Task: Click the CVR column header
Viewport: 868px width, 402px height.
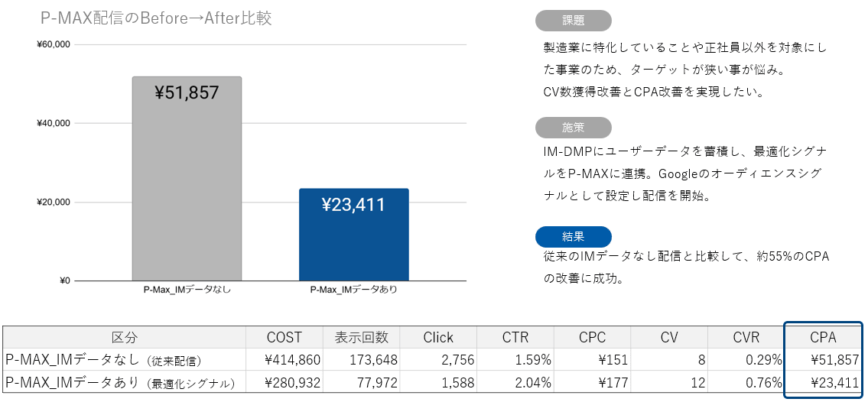Action: [746, 337]
